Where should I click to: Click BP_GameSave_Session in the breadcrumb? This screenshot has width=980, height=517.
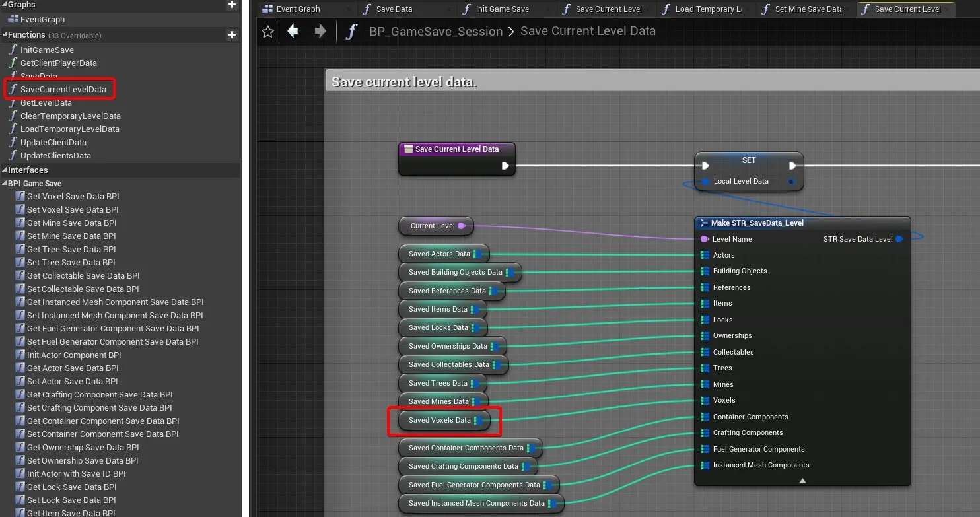click(x=435, y=32)
